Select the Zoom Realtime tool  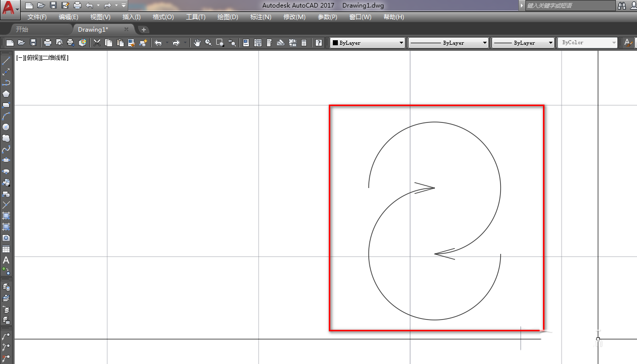tap(208, 43)
